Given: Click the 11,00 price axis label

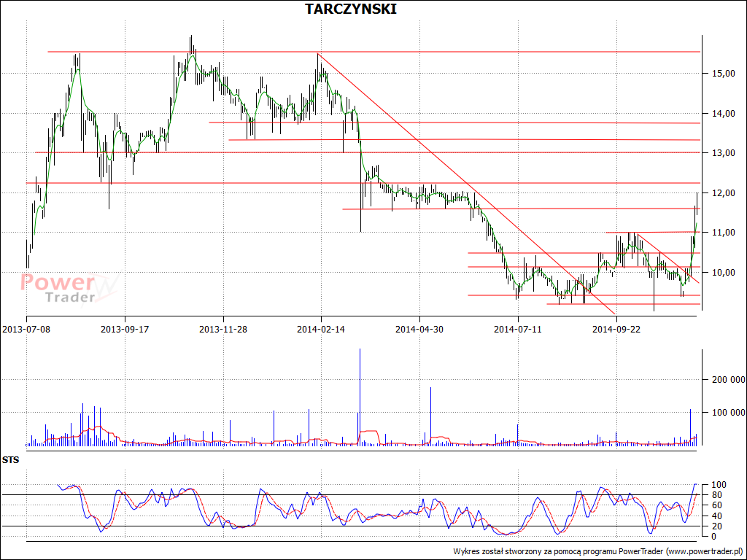Looking at the screenshot, I should coord(723,233).
